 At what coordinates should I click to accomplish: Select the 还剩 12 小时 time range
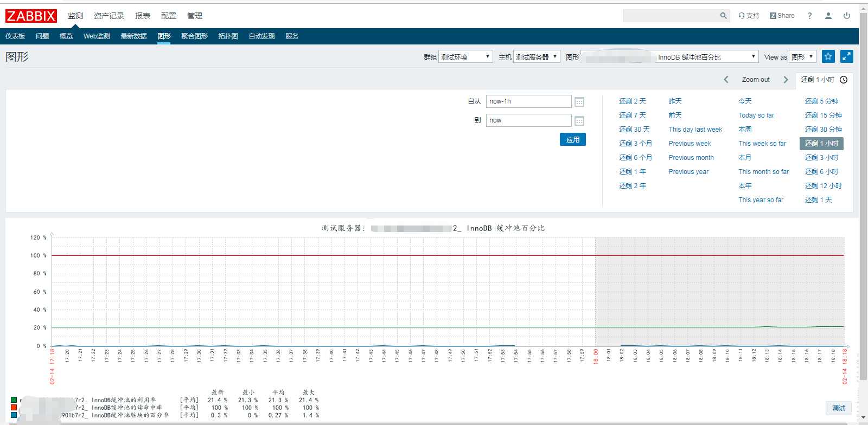click(823, 186)
